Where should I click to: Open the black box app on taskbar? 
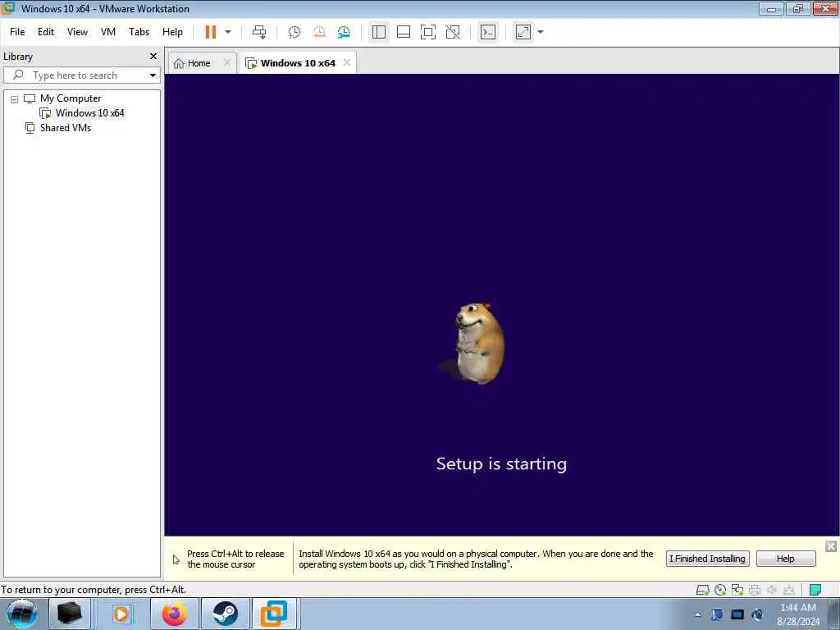coord(70,614)
